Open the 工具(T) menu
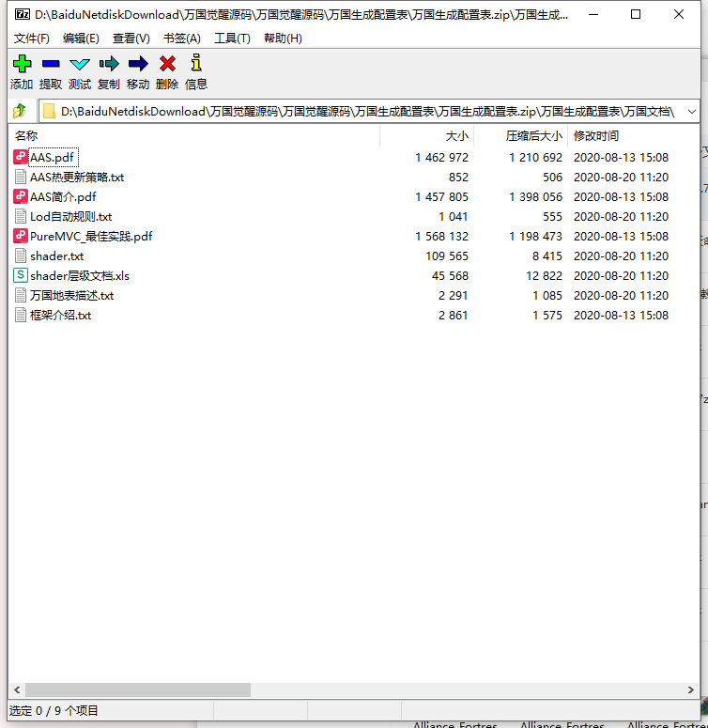The image size is (708, 728). click(232, 39)
